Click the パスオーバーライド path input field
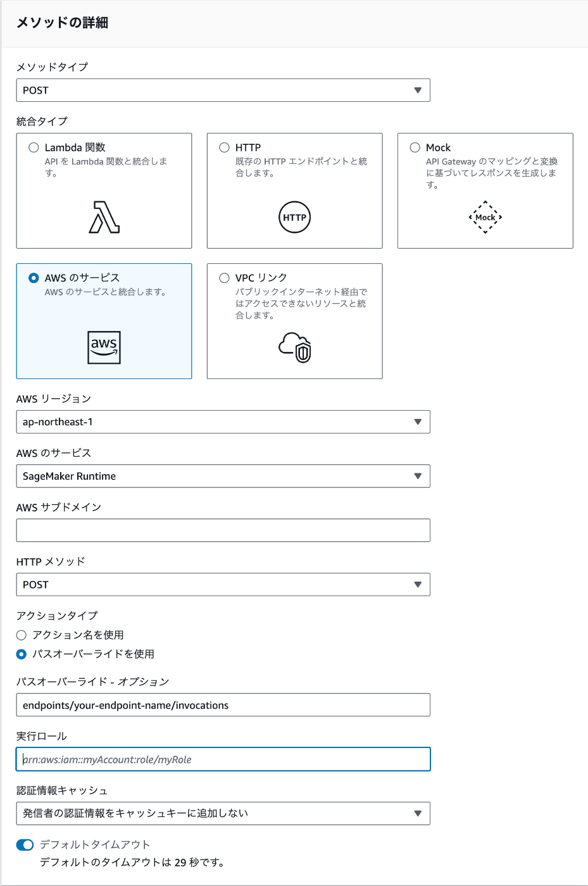This screenshot has width=588, height=886. 223,705
